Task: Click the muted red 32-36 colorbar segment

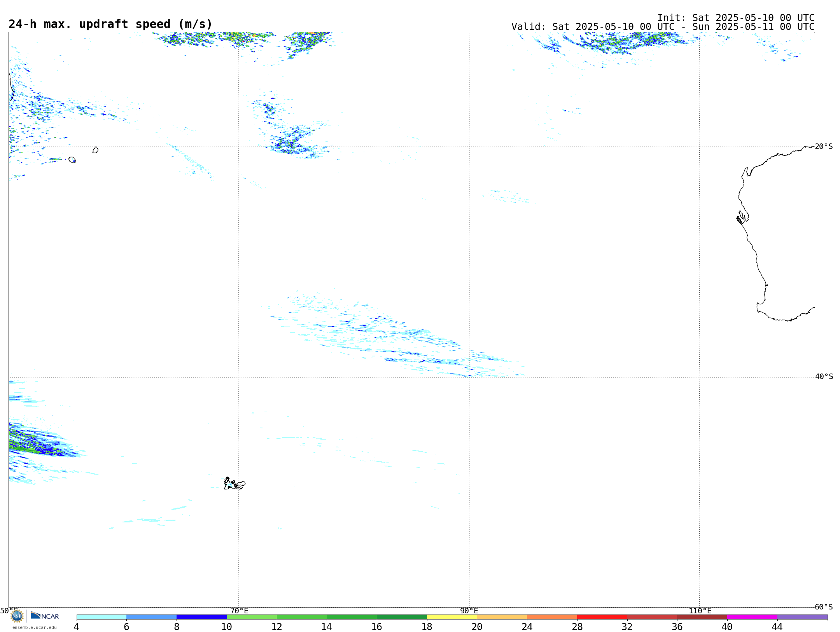Action: click(x=652, y=617)
